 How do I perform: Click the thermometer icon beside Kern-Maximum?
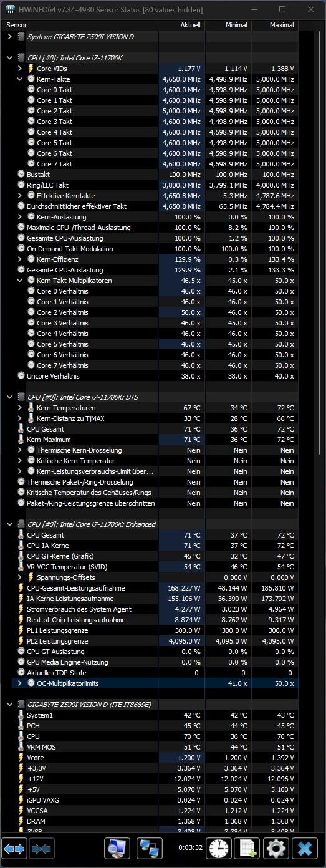[21, 440]
